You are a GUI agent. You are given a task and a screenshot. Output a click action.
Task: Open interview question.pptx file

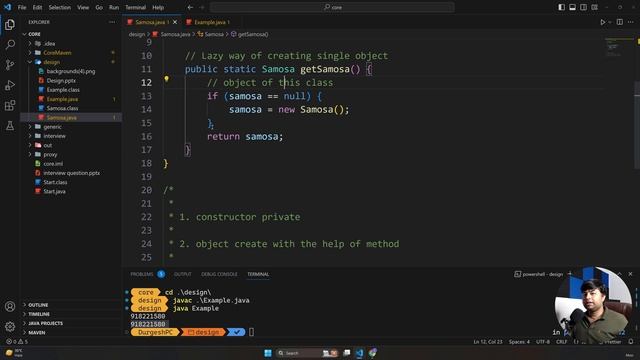(71, 173)
